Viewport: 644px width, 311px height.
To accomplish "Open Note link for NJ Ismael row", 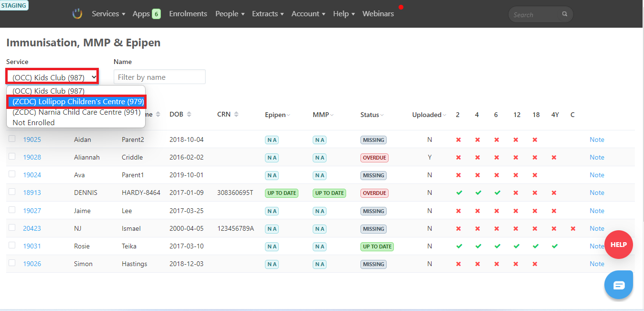I will point(597,229).
